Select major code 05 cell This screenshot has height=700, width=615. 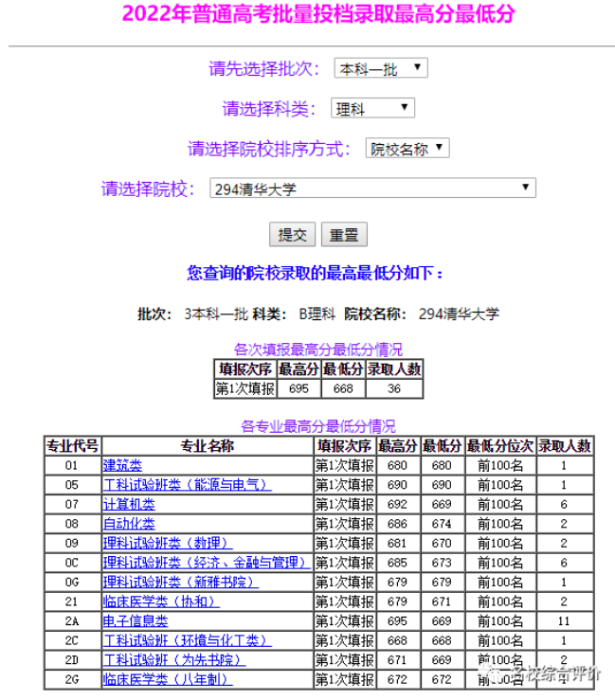tap(73, 485)
